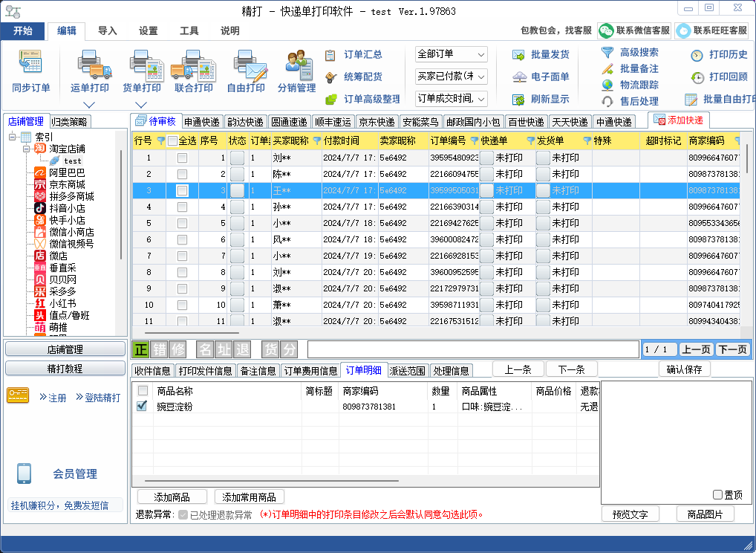Switch to the 导入 ribbon tab
The image size is (756, 553).
(x=108, y=31)
